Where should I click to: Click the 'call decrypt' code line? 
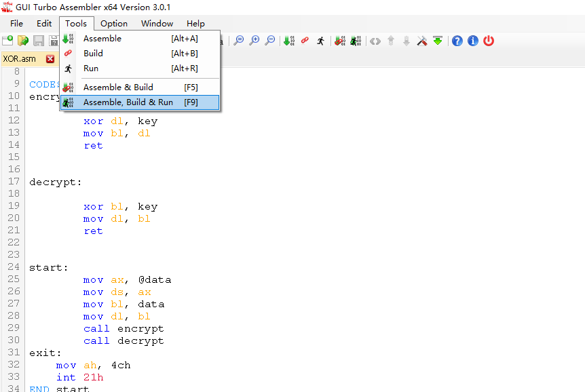coord(124,341)
